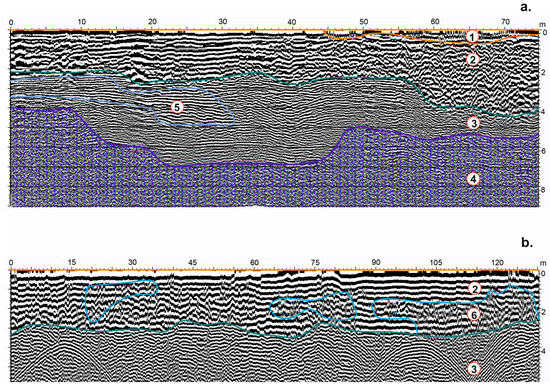Click distance label 60 on panel a axis
This screenshot has height=387, width=550.
pos(435,22)
